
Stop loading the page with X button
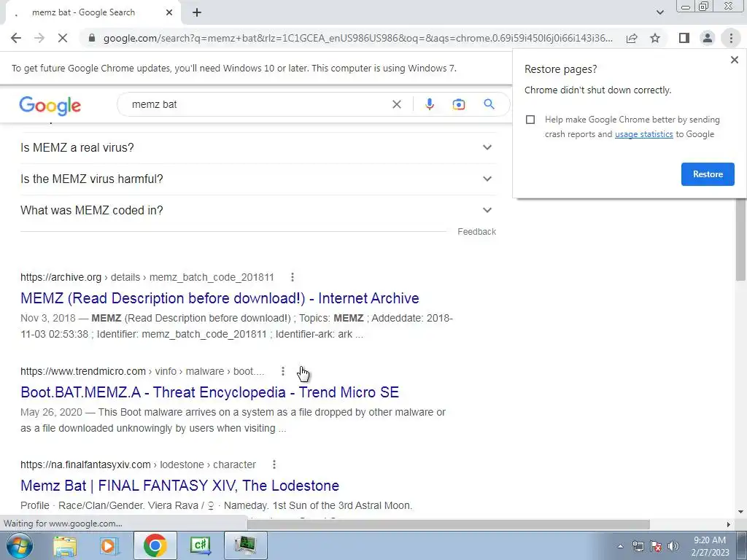point(63,38)
